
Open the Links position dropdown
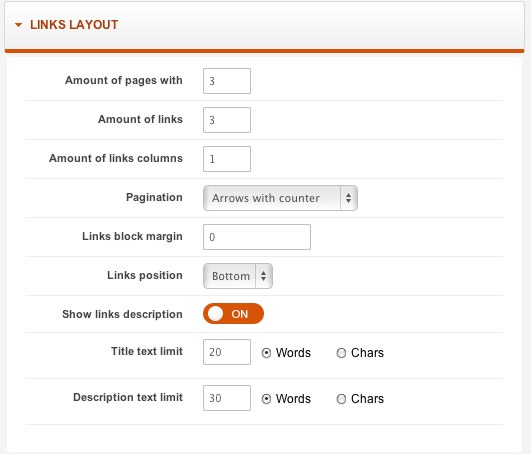[x=238, y=276]
